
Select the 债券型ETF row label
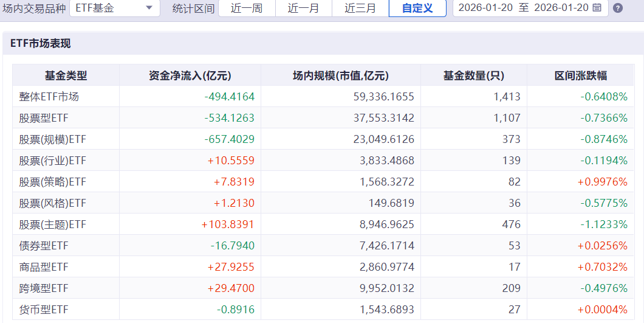[44, 246]
